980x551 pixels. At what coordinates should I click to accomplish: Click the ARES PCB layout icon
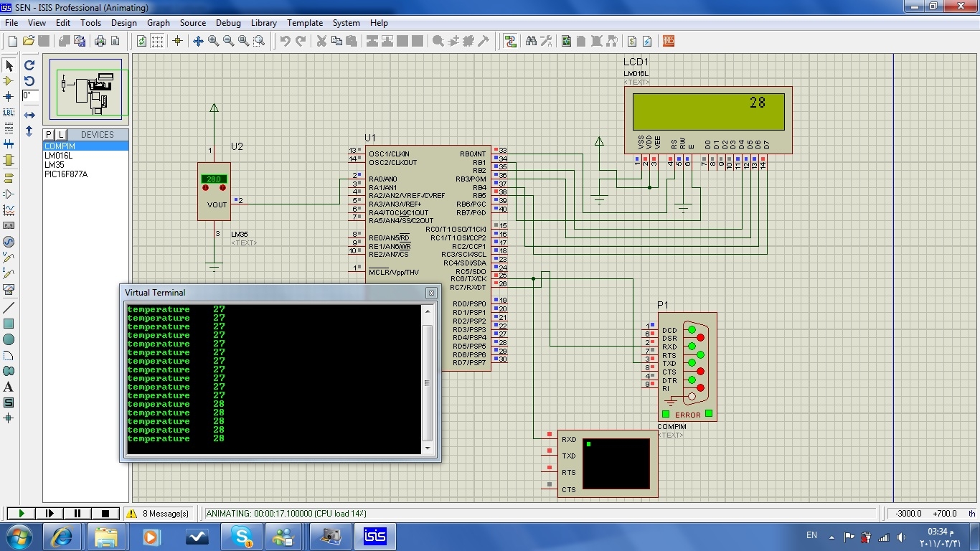(668, 42)
